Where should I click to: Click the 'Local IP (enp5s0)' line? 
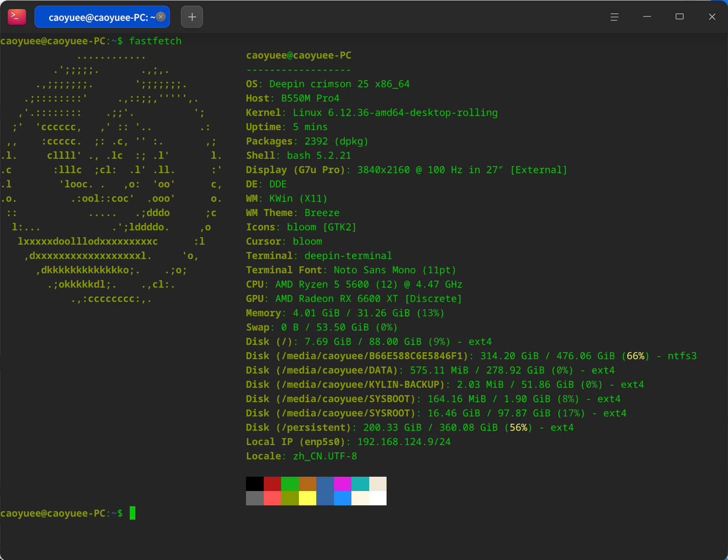click(348, 442)
